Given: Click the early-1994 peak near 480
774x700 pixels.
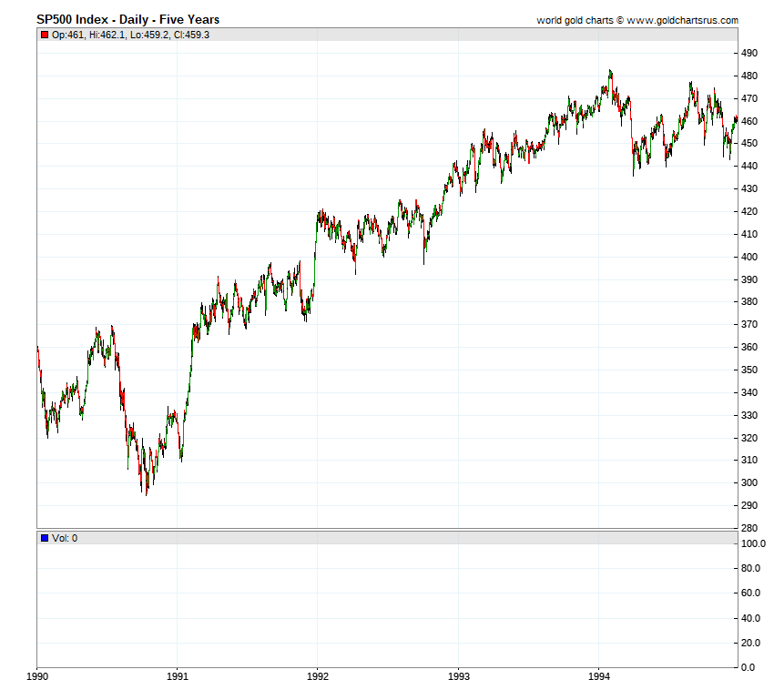Looking at the screenshot, I should click(x=611, y=73).
